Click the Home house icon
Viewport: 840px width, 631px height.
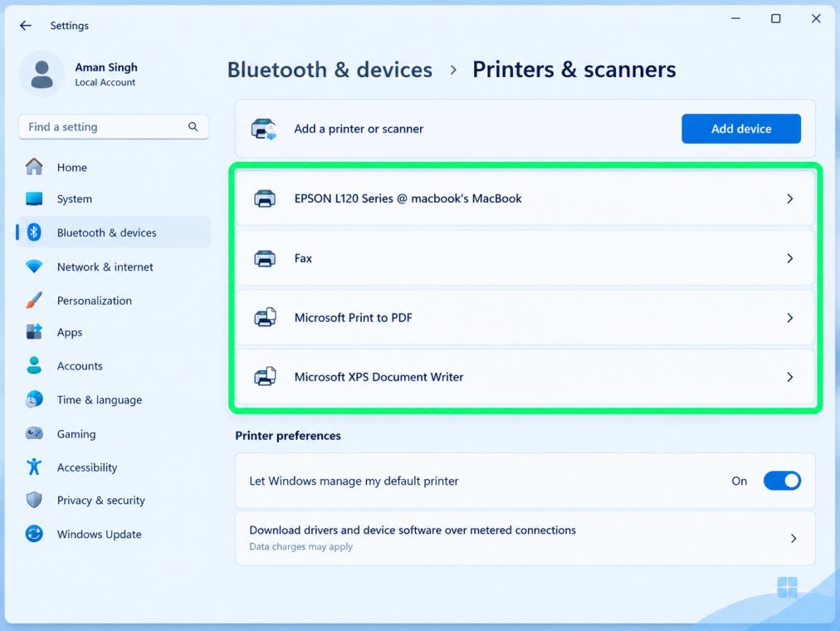point(34,167)
